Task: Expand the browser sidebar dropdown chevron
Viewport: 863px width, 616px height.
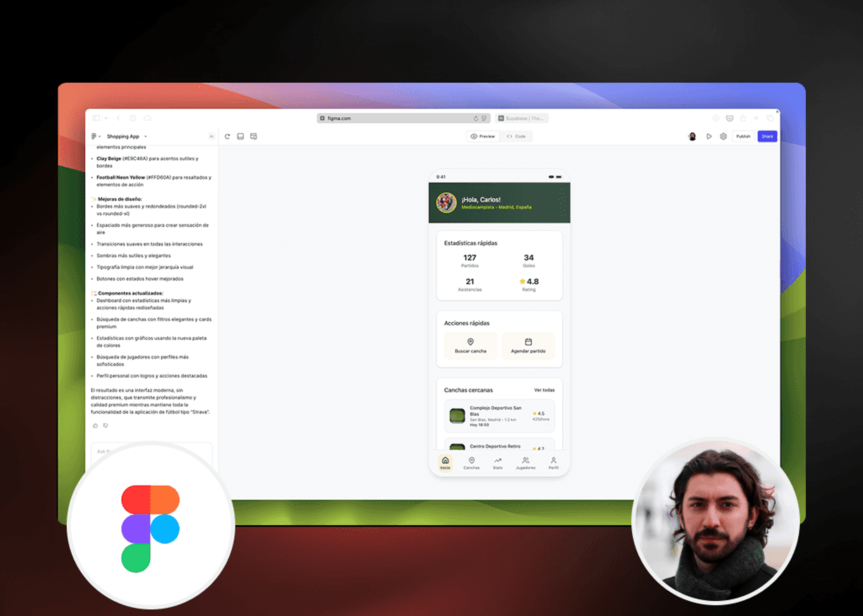Action: pyautogui.click(x=106, y=118)
